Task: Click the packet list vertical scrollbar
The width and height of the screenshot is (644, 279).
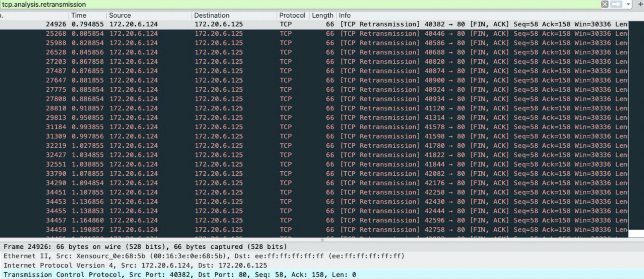Action: pyautogui.click(x=636, y=129)
